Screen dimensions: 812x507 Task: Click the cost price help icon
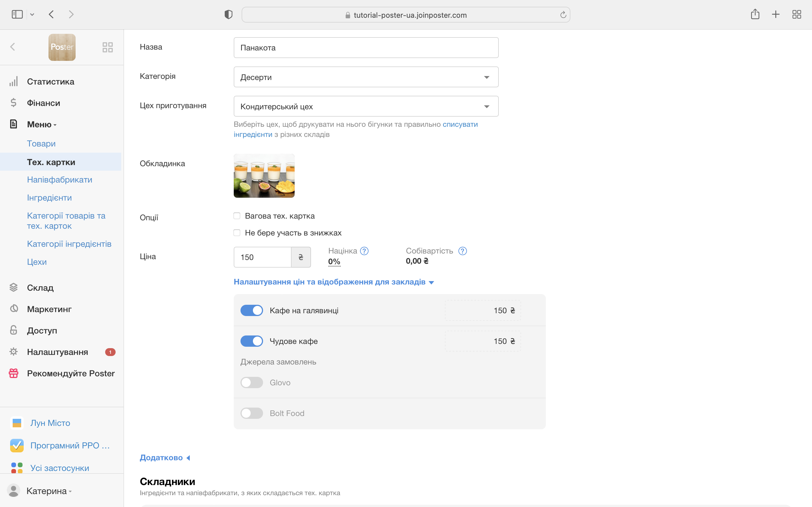[x=462, y=251]
